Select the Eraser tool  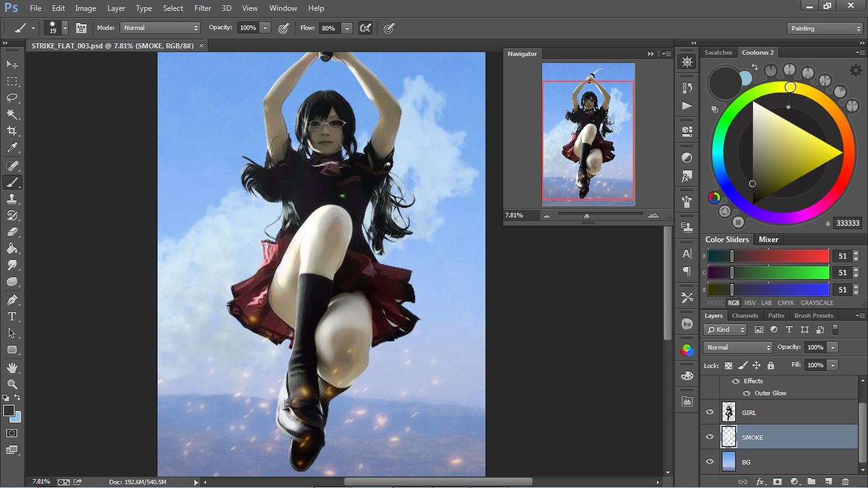pyautogui.click(x=12, y=232)
